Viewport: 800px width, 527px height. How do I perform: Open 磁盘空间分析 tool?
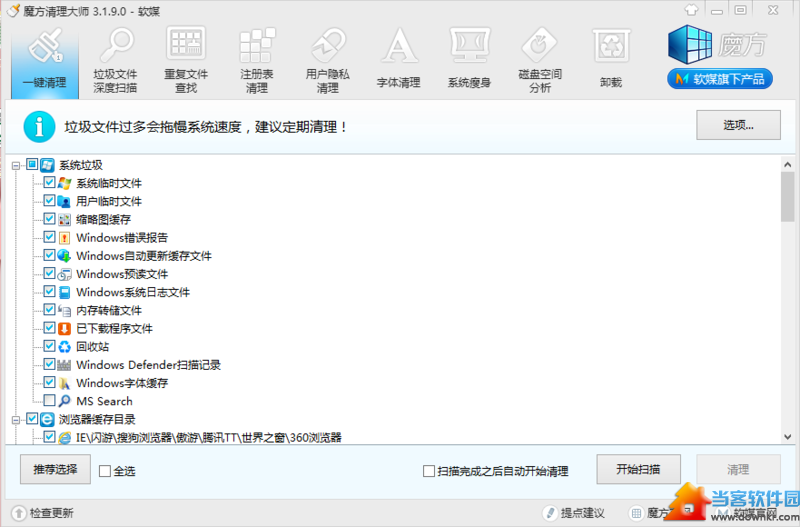coord(540,60)
